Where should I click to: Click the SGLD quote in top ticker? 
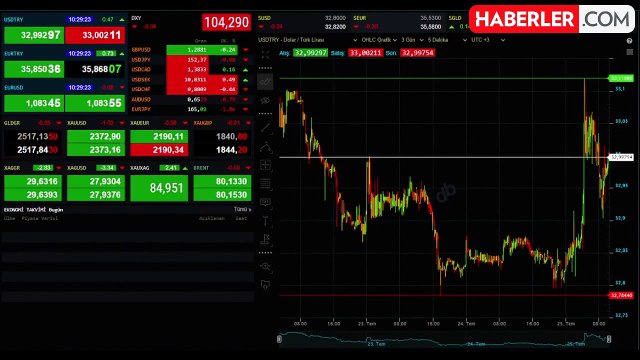[459, 22]
